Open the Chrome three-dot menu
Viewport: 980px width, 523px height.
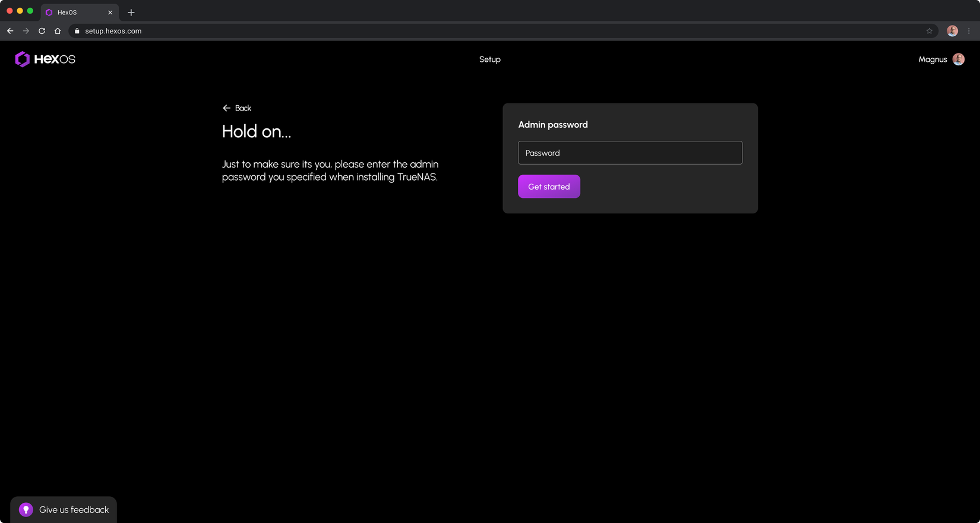click(969, 31)
